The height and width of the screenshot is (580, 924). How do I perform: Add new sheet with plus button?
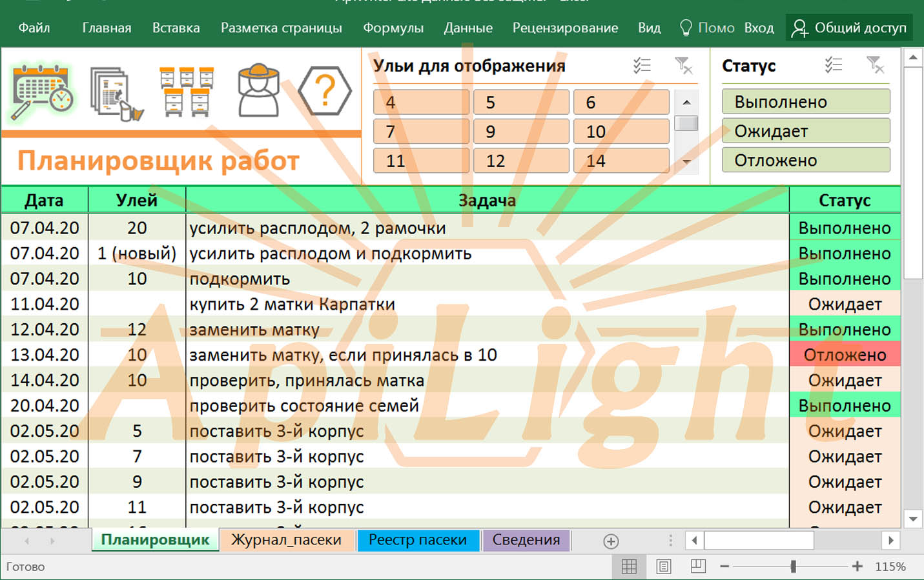click(611, 541)
